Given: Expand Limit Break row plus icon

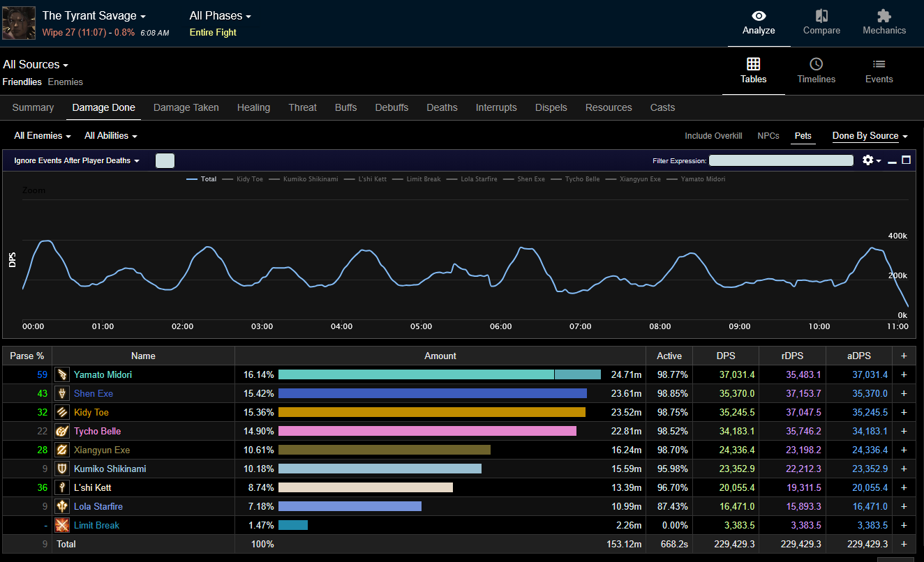Looking at the screenshot, I should click(x=904, y=525).
